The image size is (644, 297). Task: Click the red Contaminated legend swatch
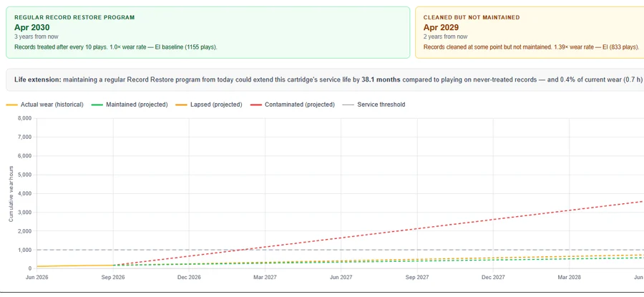(x=255, y=104)
